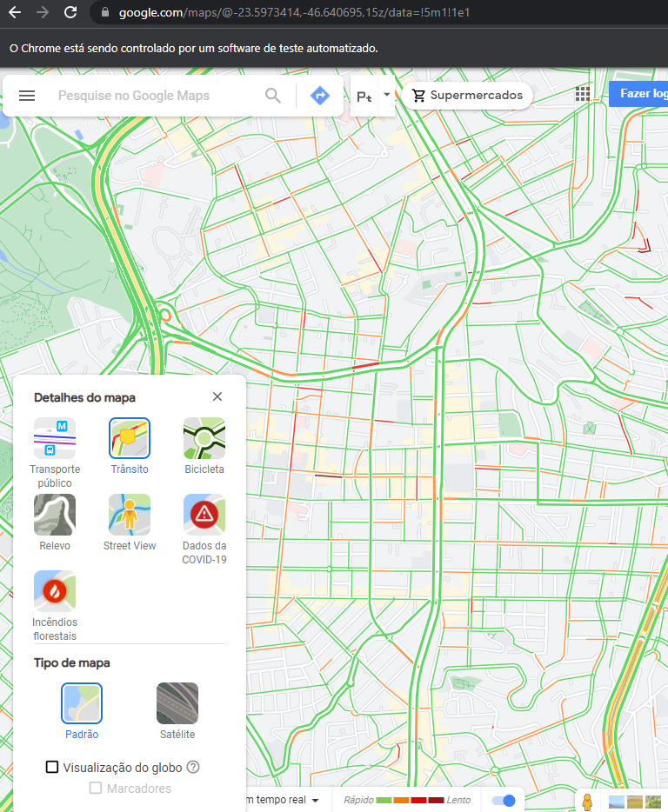This screenshot has width=668, height=812.
Task: Enable the Relevo terrain layer
Action: (55, 515)
